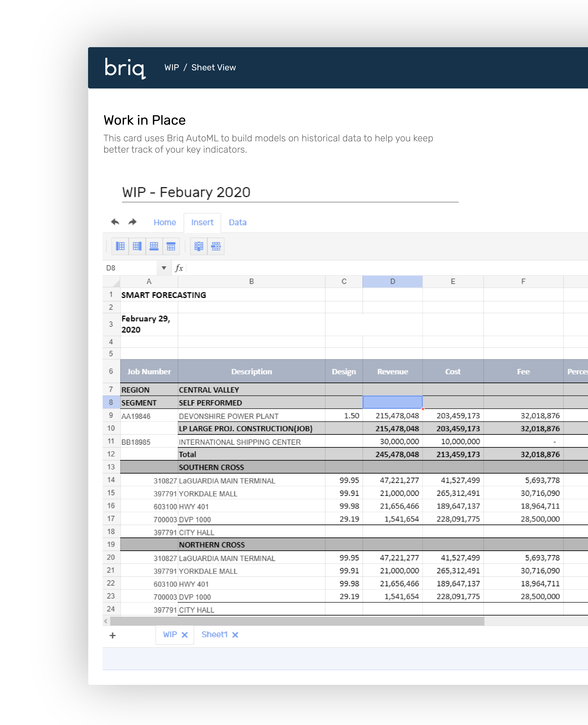Insert row below icon
This screenshot has width=588, height=725.
pyautogui.click(x=154, y=246)
